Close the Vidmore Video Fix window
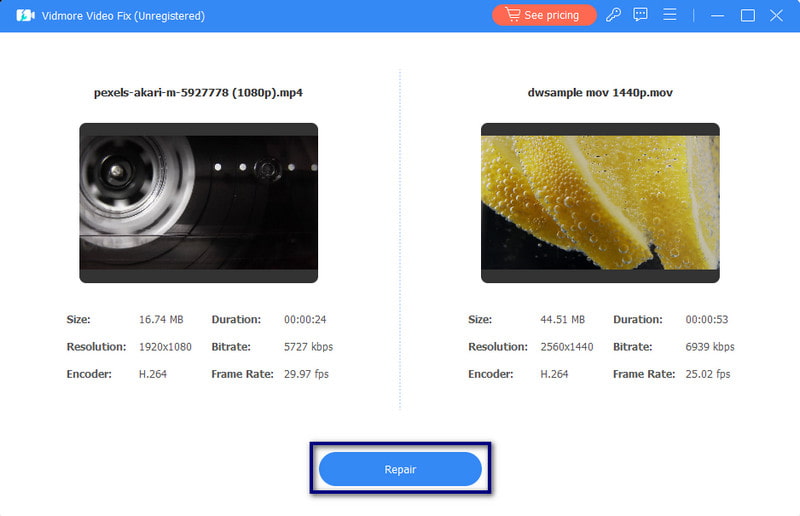Image resolution: width=800 pixels, height=516 pixels. click(x=776, y=16)
